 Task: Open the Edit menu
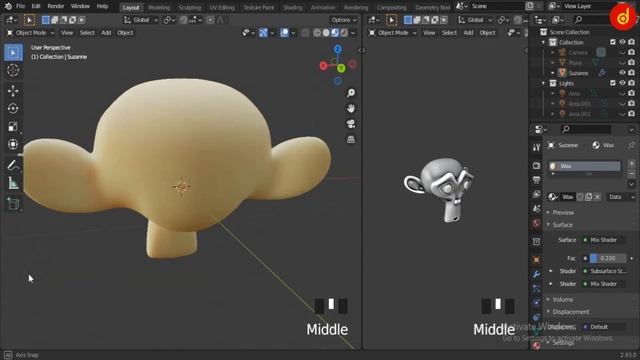coord(36,6)
